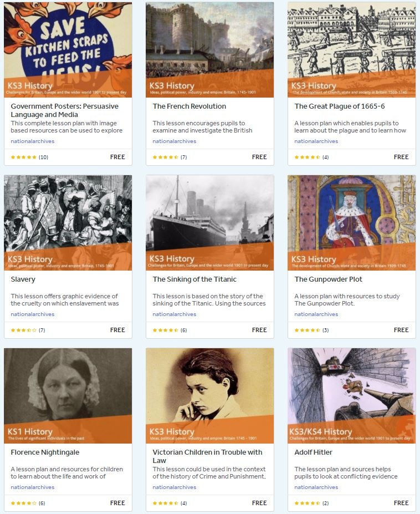Visit nationalarchives author link under Adolf Hitler

tap(316, 487)
